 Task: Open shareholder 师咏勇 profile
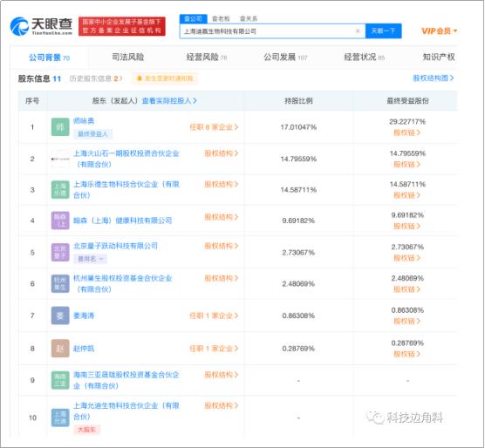coord(84,121)
